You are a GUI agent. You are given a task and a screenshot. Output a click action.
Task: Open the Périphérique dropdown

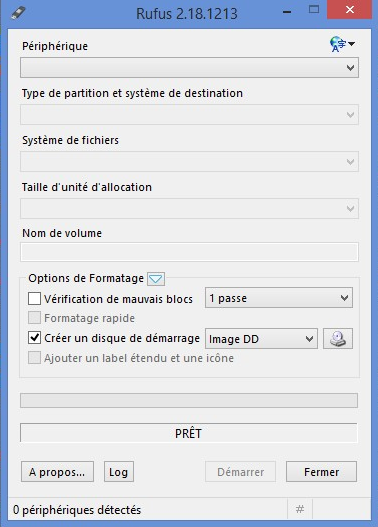coord(190,68)
